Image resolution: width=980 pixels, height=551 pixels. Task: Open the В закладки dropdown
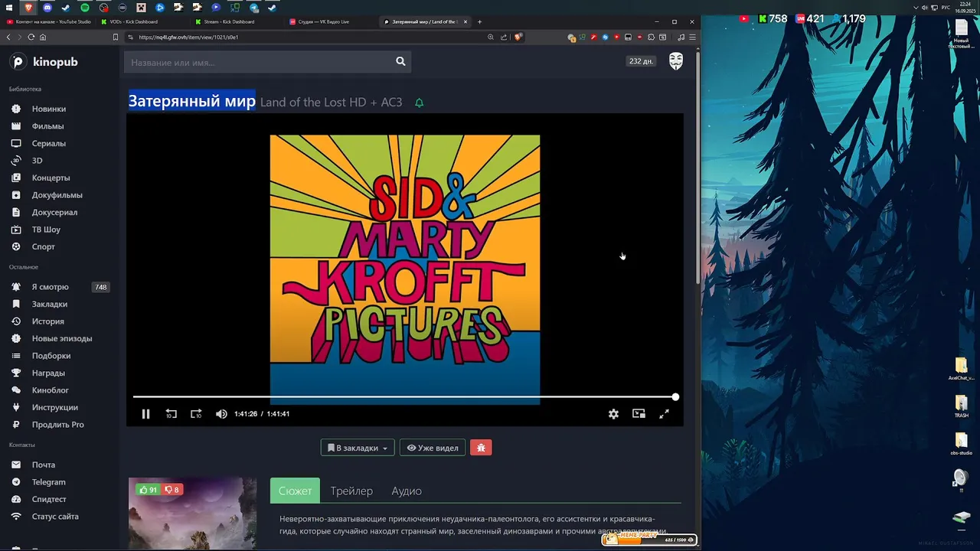tap(358, 448)
